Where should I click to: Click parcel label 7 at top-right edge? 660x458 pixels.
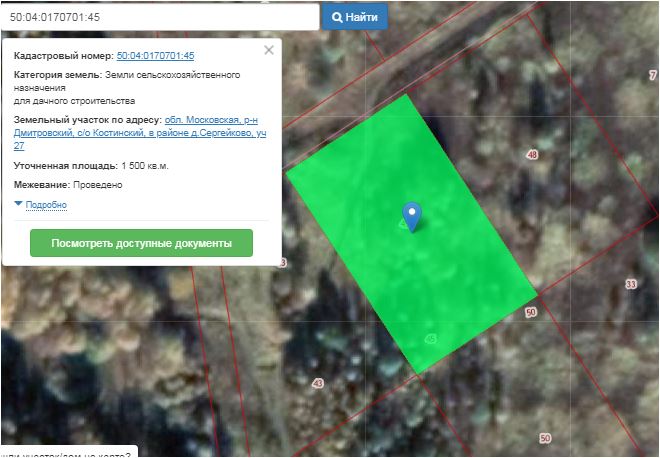click(x=652, y=74)
